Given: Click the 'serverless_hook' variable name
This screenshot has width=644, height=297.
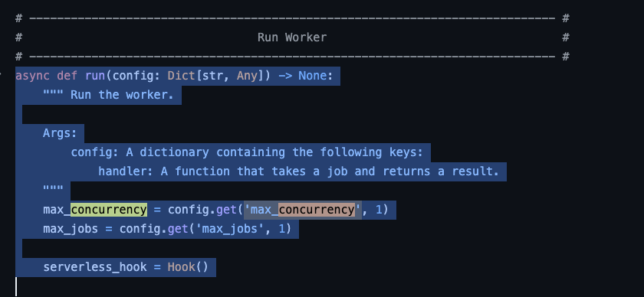Looking at the screenshot, I should (95, 267).
